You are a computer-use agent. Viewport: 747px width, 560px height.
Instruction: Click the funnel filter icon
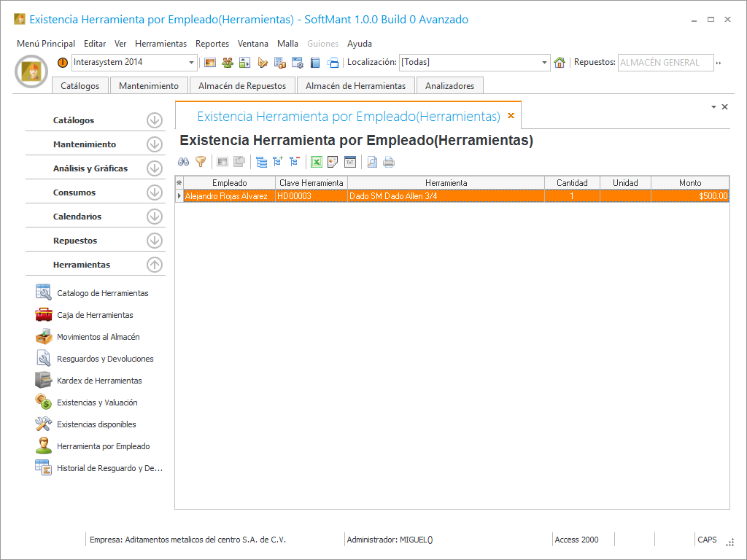pyautogui.click(x=201, y=163)
